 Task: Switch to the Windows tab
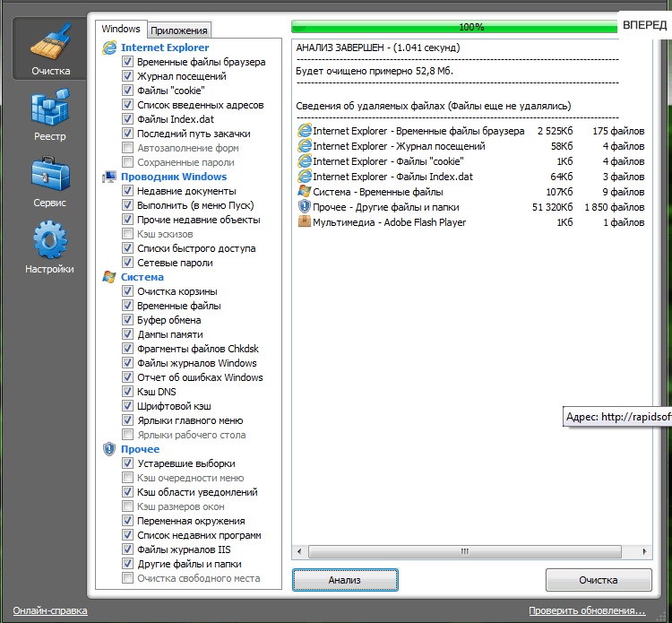(x=121, y=29)
